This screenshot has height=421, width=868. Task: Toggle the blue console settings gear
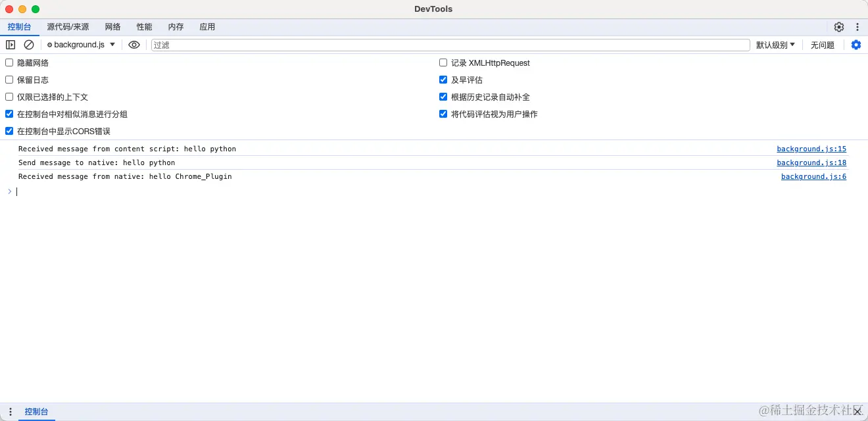point(856,45)
